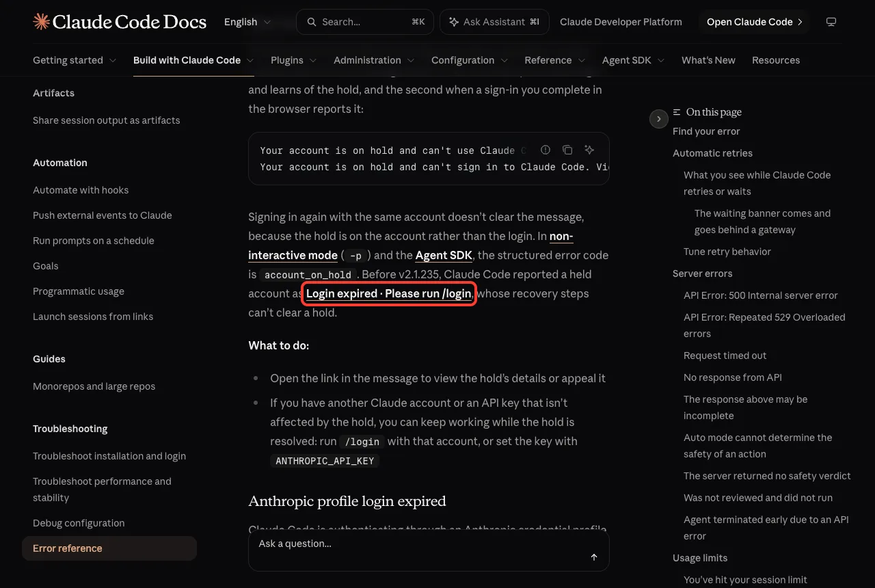Screen dimensions: 875x588
Task: Open the Agent SDK inline link
Action: [x=444, y=255]
